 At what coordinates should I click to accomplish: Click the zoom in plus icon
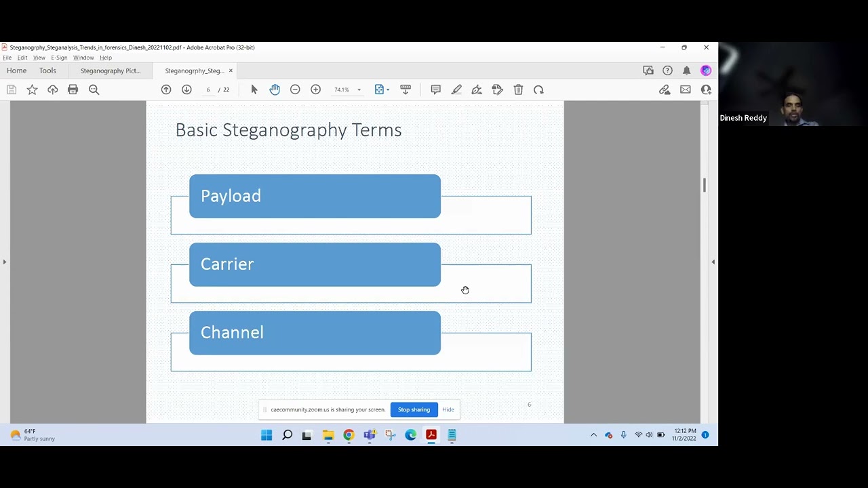pyautogui.click(x=315, y=89)
